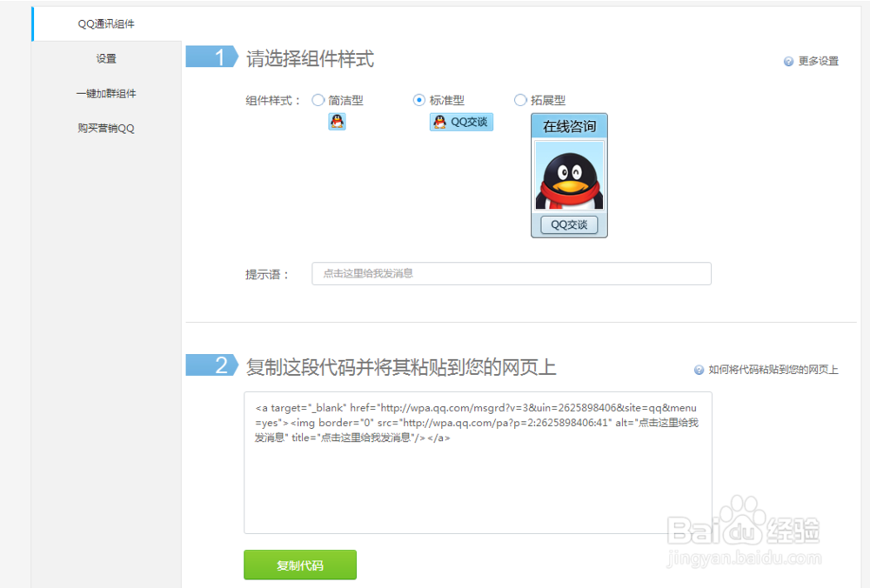Select the 简洁型 radio button

tap(318, 100)
